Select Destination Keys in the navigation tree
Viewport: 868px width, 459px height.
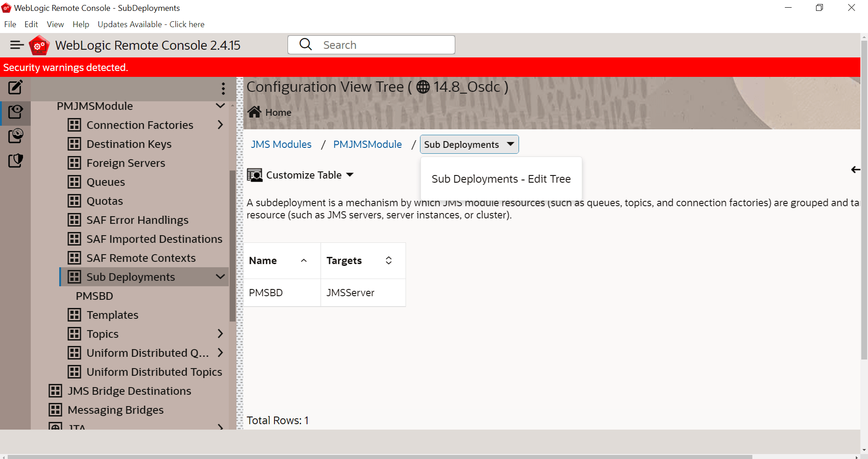129,144
